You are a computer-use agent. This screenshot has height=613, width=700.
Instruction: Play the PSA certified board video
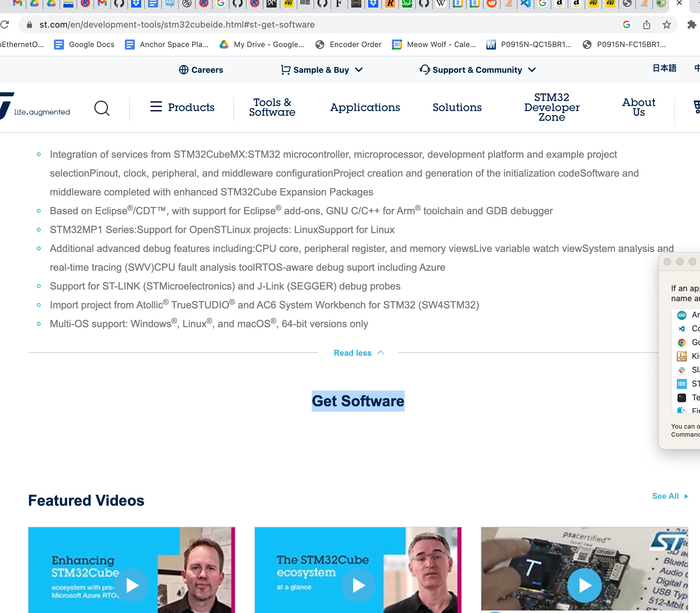pos(584,585)
